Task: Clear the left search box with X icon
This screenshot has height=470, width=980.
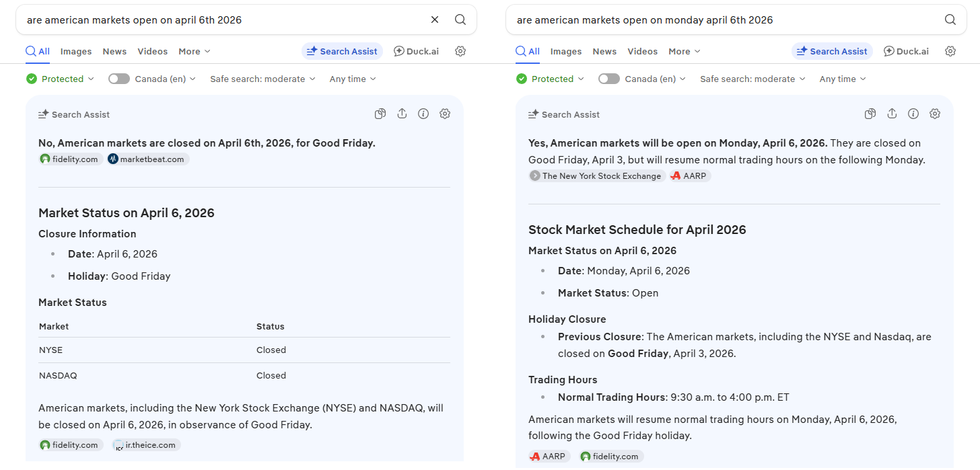Action: click(x=435, y=19)
